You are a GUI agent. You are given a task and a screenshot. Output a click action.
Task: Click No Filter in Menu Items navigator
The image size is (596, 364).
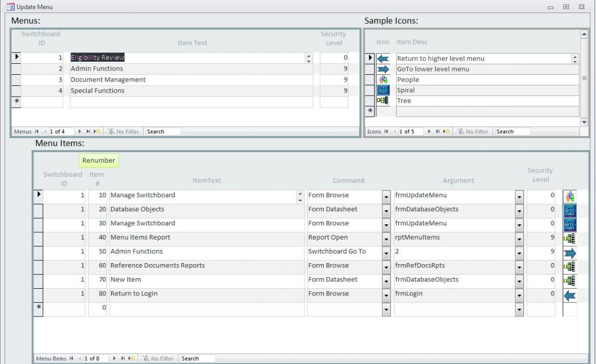[158, 358]
